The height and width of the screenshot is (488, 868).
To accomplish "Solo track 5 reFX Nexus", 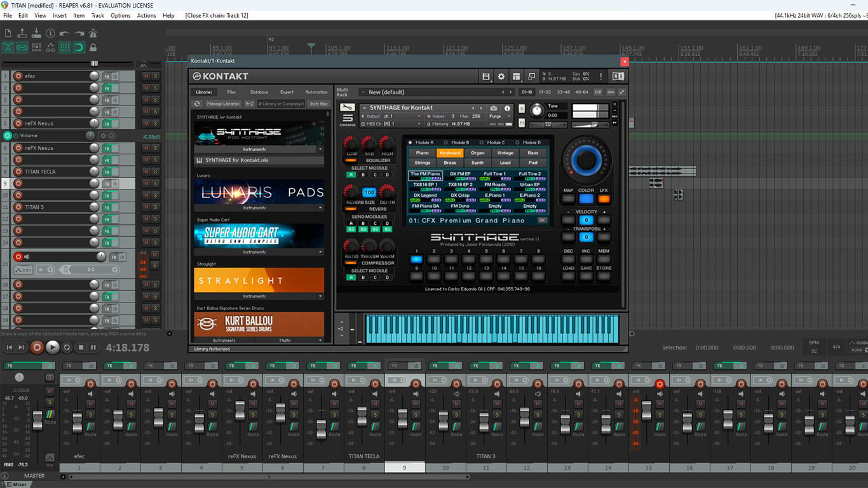I will coord(155,123).
